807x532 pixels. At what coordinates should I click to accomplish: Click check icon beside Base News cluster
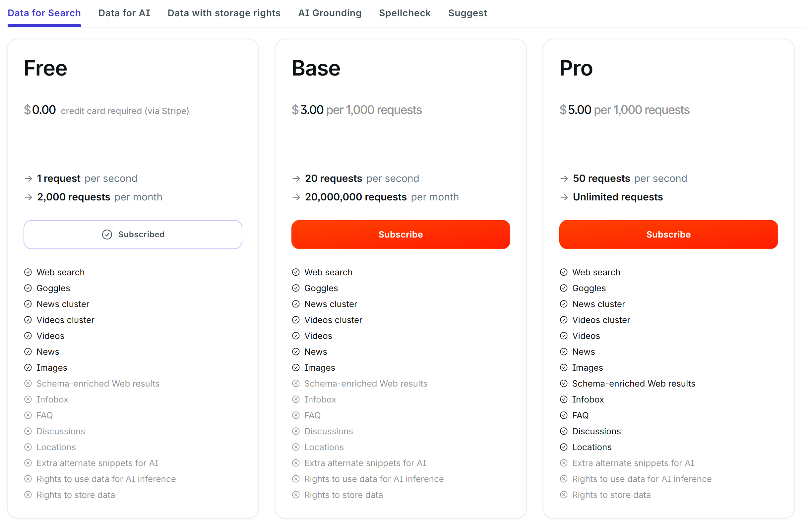(296, 304)
